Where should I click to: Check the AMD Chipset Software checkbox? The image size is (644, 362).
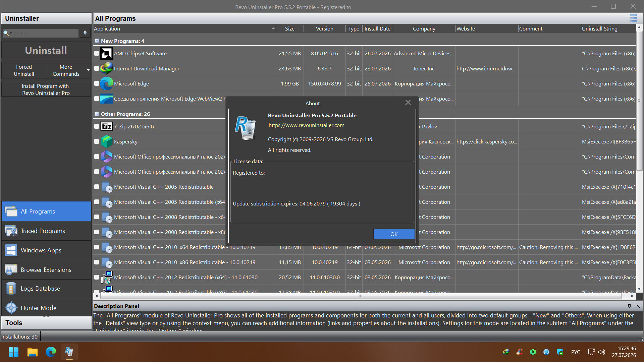click(97, 53)
